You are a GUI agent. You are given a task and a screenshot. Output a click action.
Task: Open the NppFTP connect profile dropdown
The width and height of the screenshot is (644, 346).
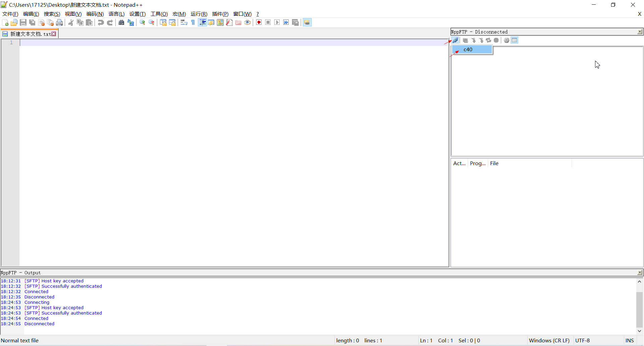pyautogui.click(x=455, y=40)
